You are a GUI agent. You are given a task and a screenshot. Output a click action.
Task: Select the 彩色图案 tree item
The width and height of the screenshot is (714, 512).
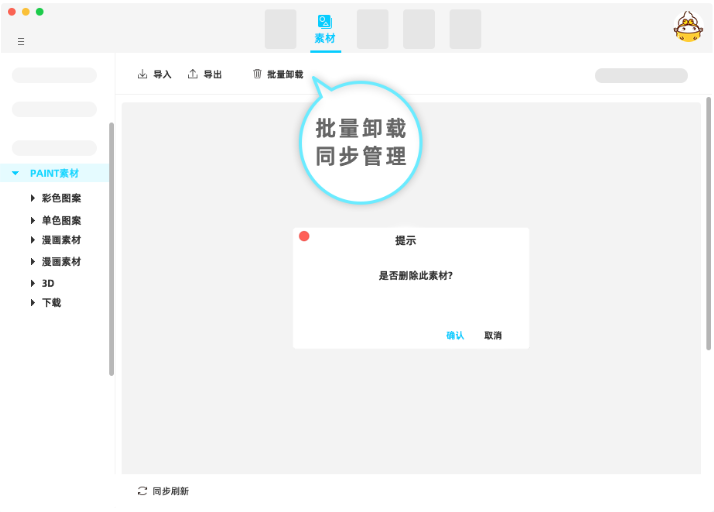click(x=61, y=198)
